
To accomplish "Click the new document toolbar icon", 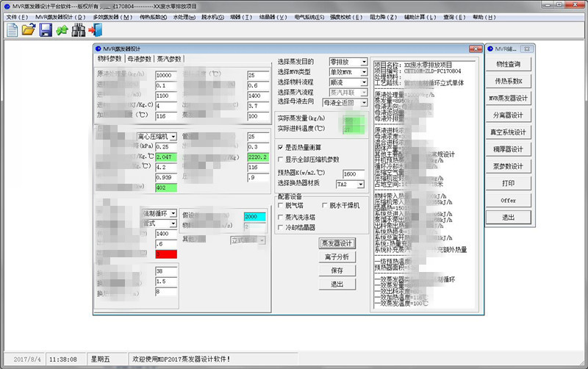I will tap(12, 30).
